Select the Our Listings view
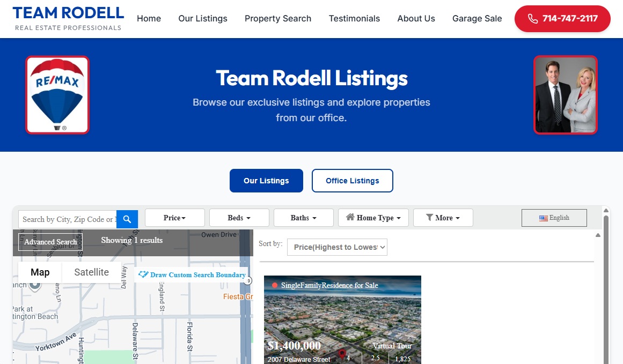 point(266,181)
